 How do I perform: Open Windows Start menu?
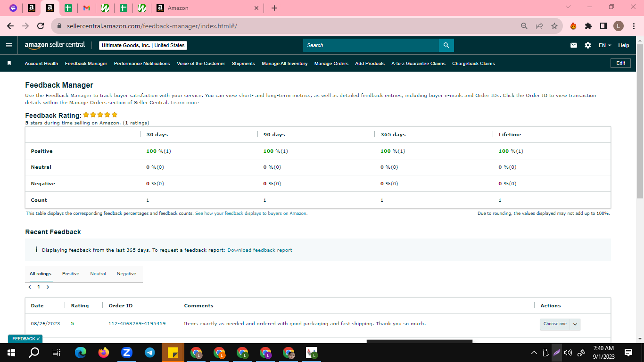11,352
